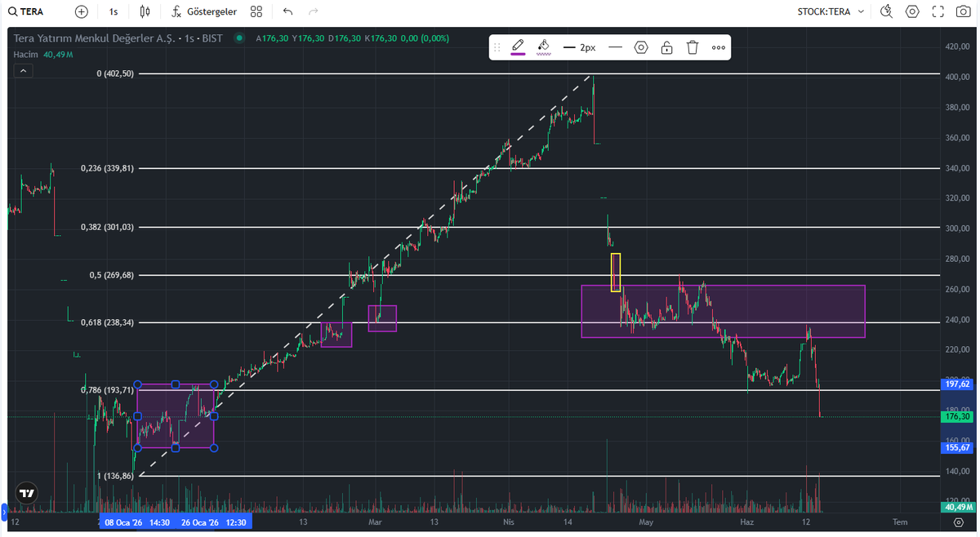This screenshot has width=980, height=537.
Task: Open drawing settings in floating toolbar
Action: click(x=641, y=47)
